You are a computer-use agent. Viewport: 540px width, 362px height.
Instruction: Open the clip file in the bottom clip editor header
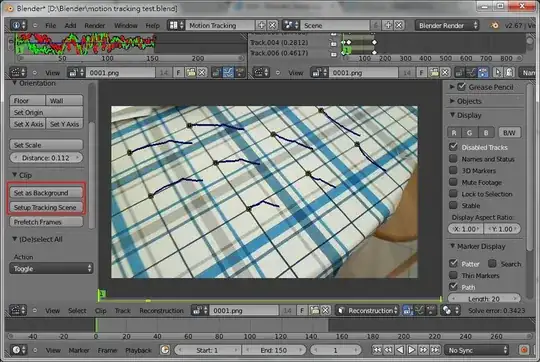pos(315,311)
